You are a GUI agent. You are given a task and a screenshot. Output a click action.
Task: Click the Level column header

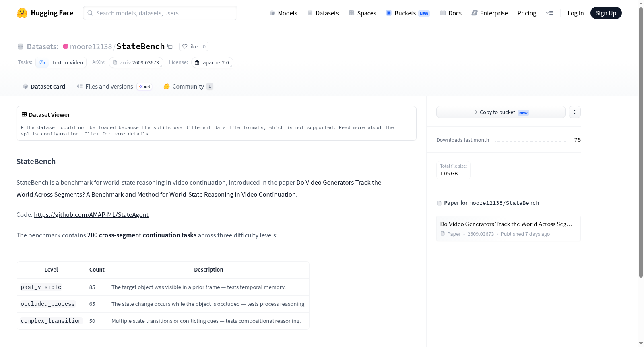pyautogui.click(x=51, y=270)
